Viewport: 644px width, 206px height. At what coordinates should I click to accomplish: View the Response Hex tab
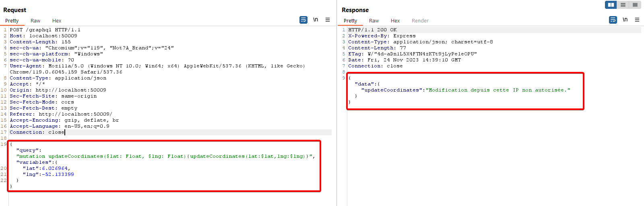coord(395,21)
